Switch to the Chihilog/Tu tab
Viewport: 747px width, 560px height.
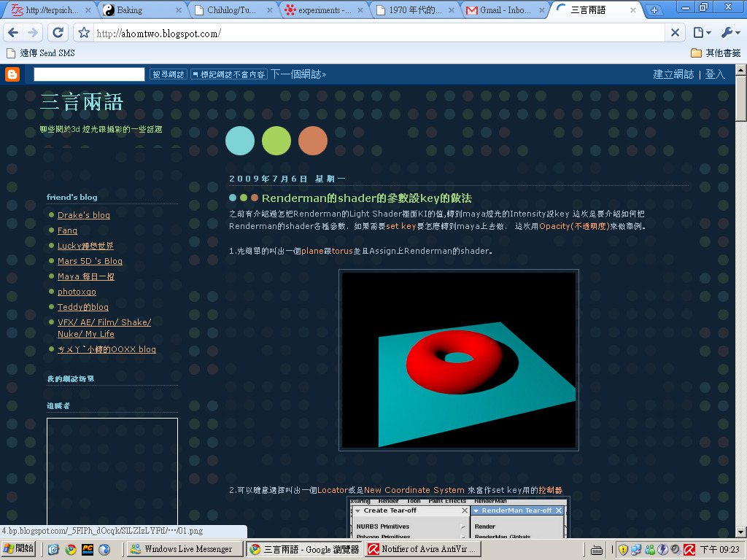point(233,10)
